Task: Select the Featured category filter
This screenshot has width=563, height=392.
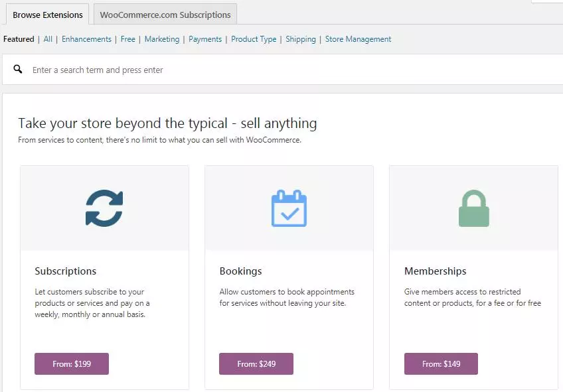Action: point(19,39)
